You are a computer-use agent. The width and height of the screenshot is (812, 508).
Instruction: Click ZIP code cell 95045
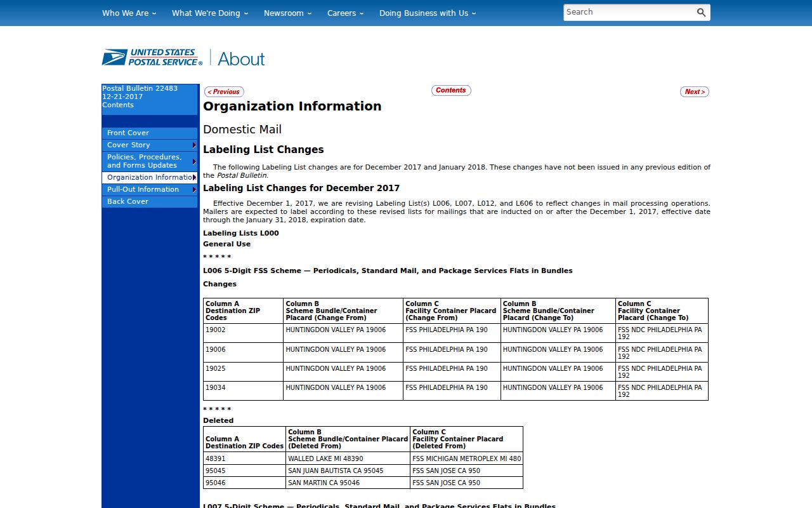coord(244,471)
